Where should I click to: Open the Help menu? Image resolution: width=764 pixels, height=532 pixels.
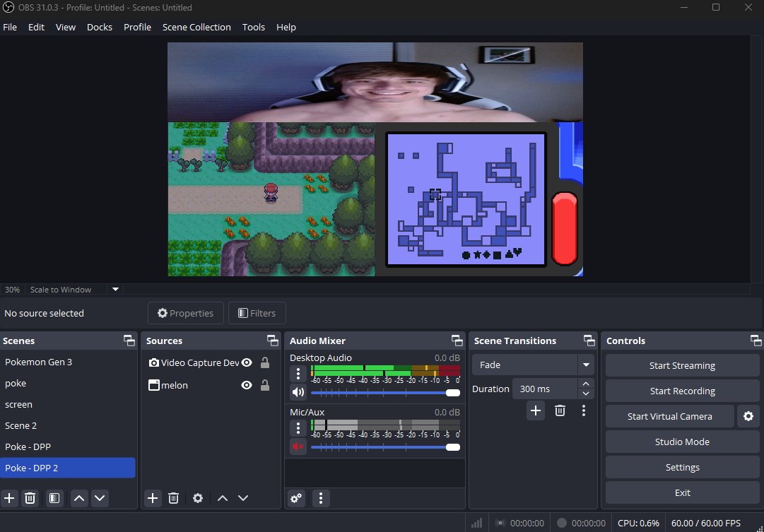click(x=286, y=28)
